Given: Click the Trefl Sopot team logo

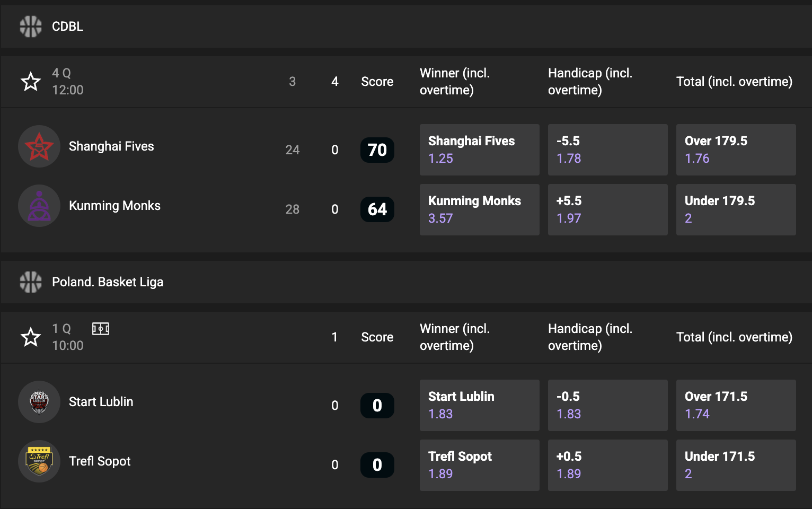Looking at the screenshot, I should 39,462.
